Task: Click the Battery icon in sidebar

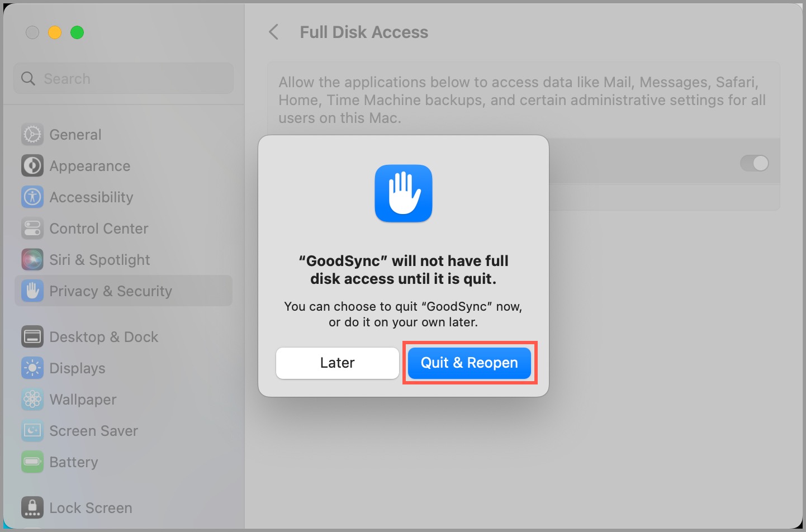Action: tap(32, 462)
